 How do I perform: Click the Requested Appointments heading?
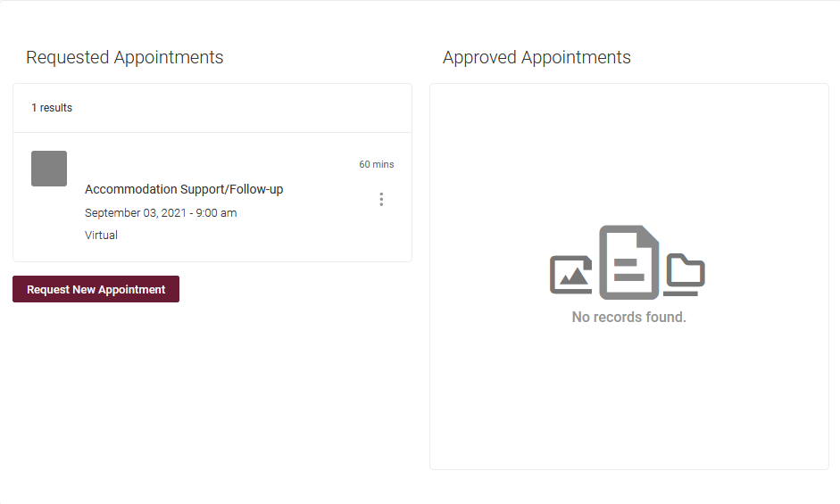(125, 58)
